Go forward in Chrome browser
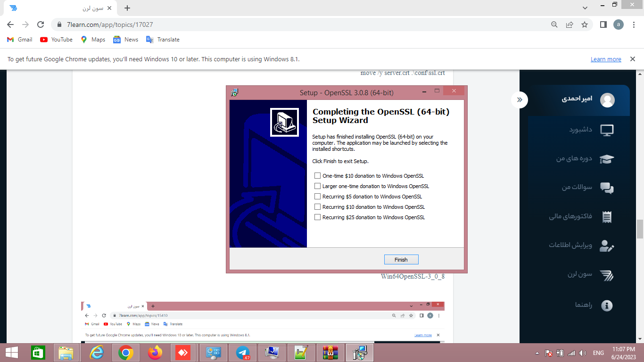The height and width of the screenshot is (362, 644). pyautogui.click(x=25, y=25)
